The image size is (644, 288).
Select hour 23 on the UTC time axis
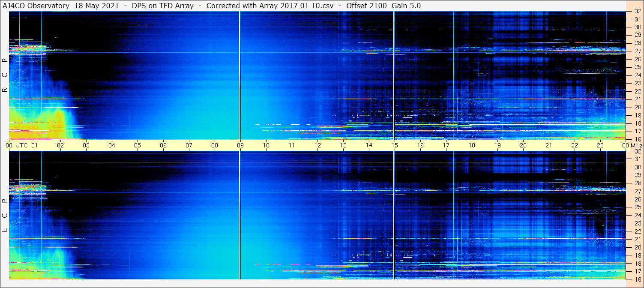600,145
